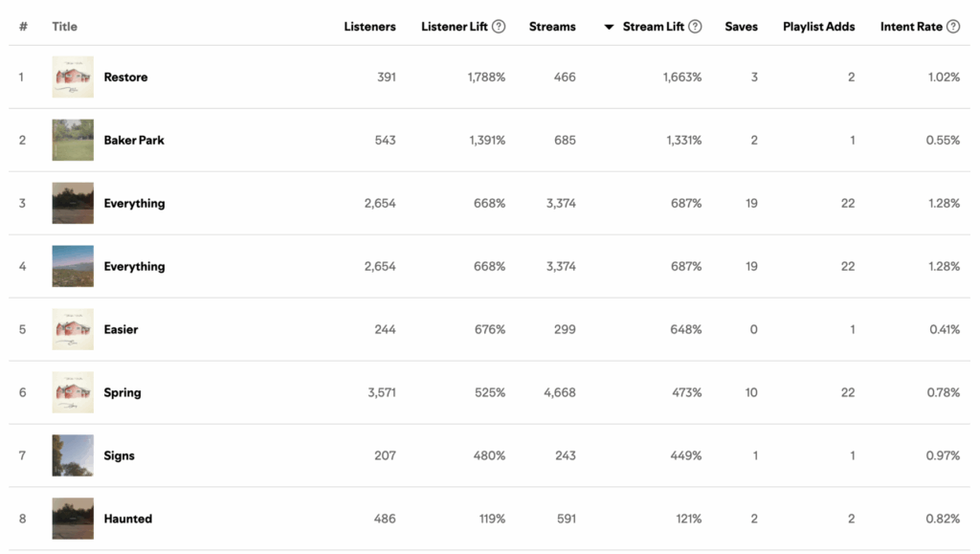Viewport: 980px width, 554px height.
Task: Sort by Streams column header
Action: pyautogui.click(x=552, y=26)
